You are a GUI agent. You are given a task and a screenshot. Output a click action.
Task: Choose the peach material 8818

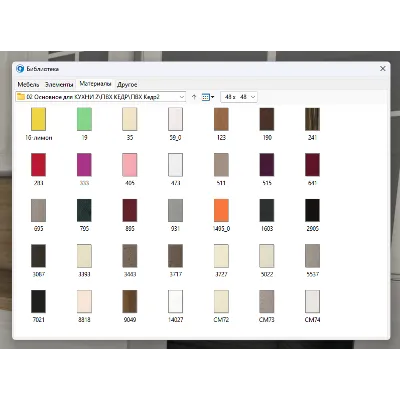pyautogui.click(x=84, y=301)
